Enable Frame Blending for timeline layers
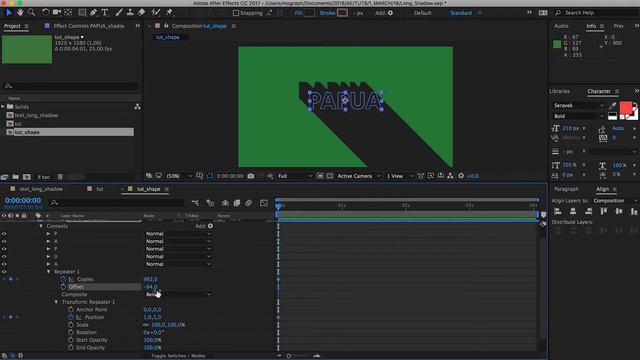The width and height of the screenshot is (640, 360). (x=237, y=203)
